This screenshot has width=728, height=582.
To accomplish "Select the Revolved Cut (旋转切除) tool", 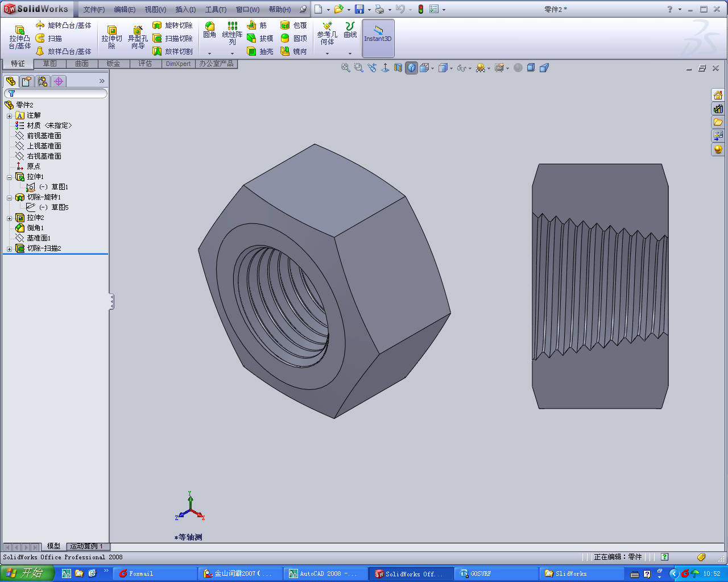I will 172,26.
